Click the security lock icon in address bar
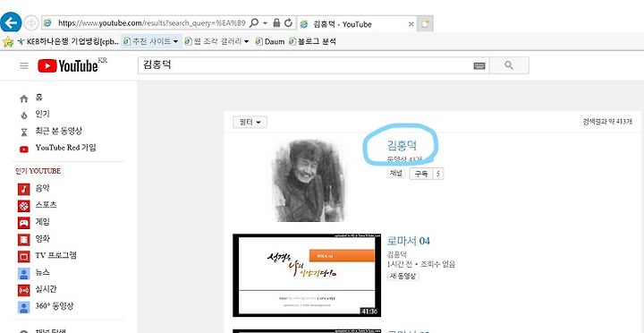The image size is (644, 333). click(276, 23)
